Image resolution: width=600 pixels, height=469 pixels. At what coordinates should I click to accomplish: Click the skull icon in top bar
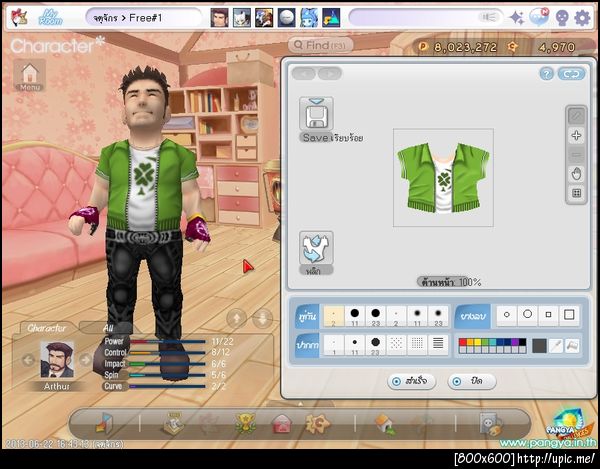point(562,18)
